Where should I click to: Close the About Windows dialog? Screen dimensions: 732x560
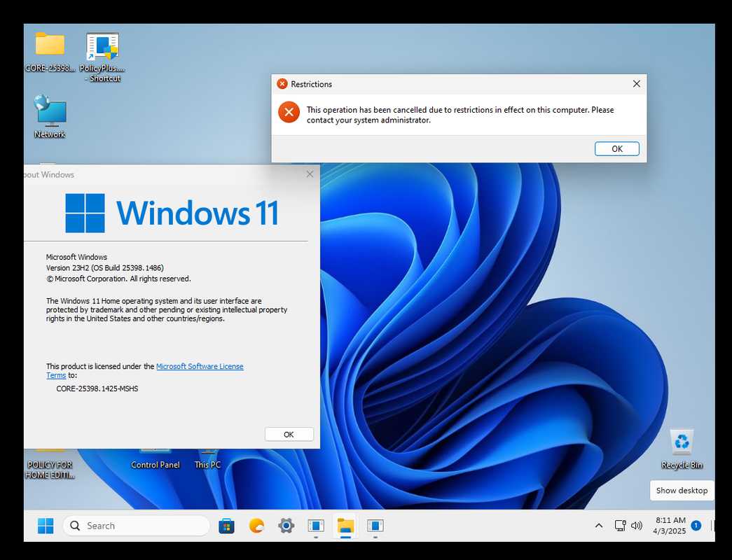pos(310,174)
